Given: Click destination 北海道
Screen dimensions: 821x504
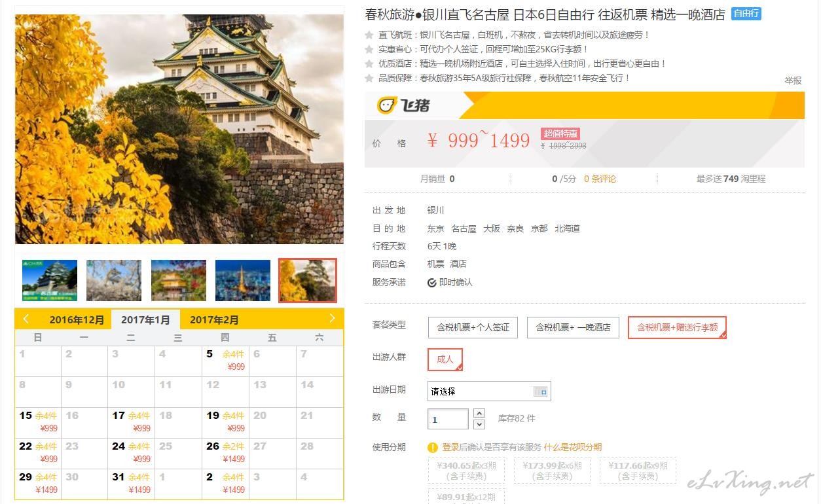Looking at the screenshot, I should [568, 228].
